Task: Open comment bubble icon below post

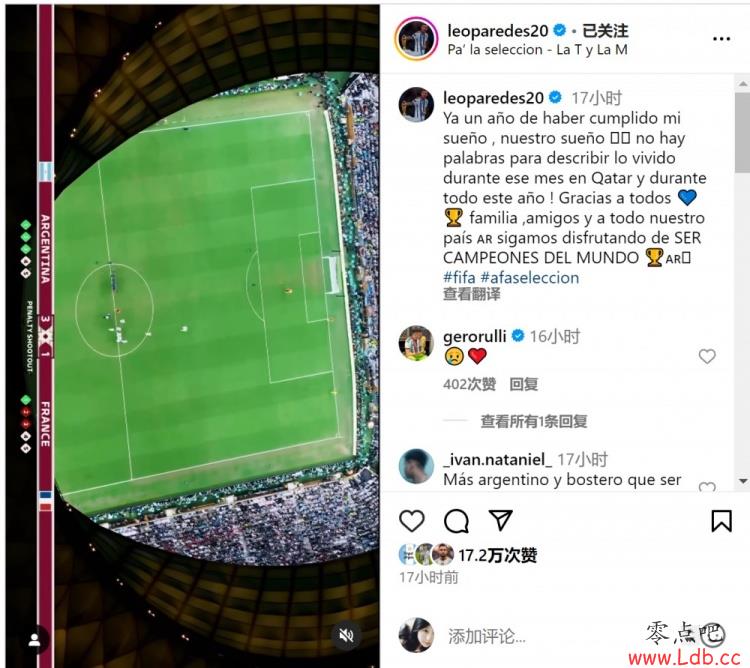Action: (456, 521)
